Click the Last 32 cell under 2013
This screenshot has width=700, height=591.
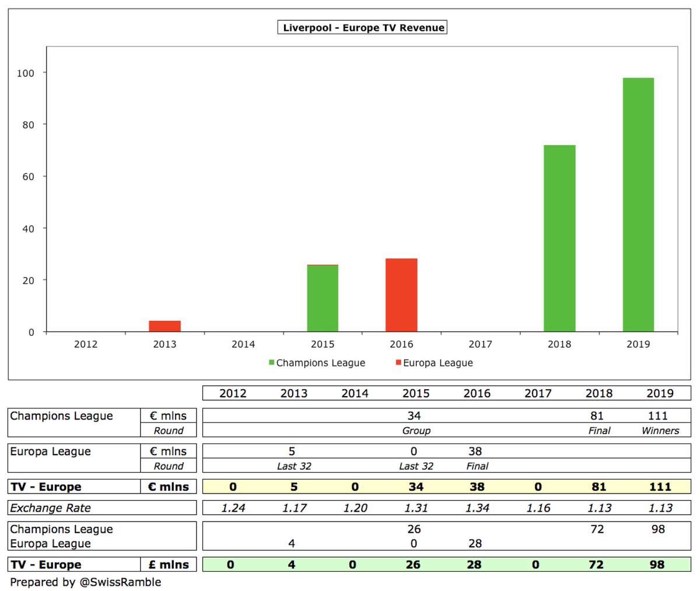pyautogui.click(x=294, y=466)
